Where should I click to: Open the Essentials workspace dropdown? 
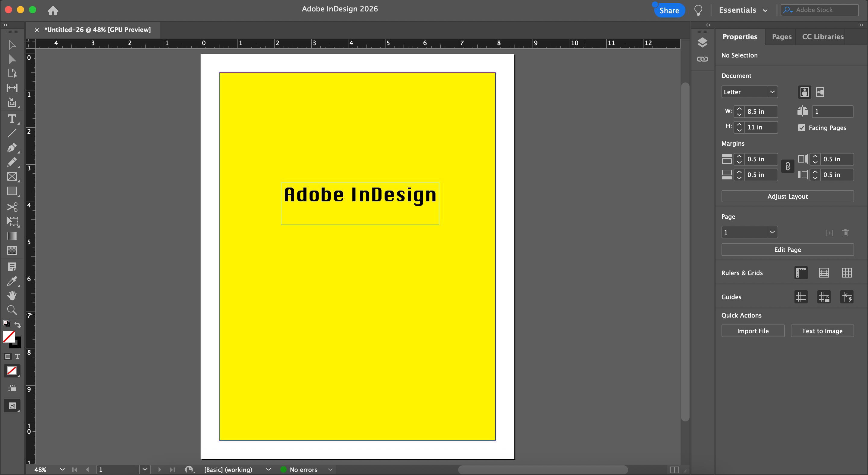tap(743, 10)
